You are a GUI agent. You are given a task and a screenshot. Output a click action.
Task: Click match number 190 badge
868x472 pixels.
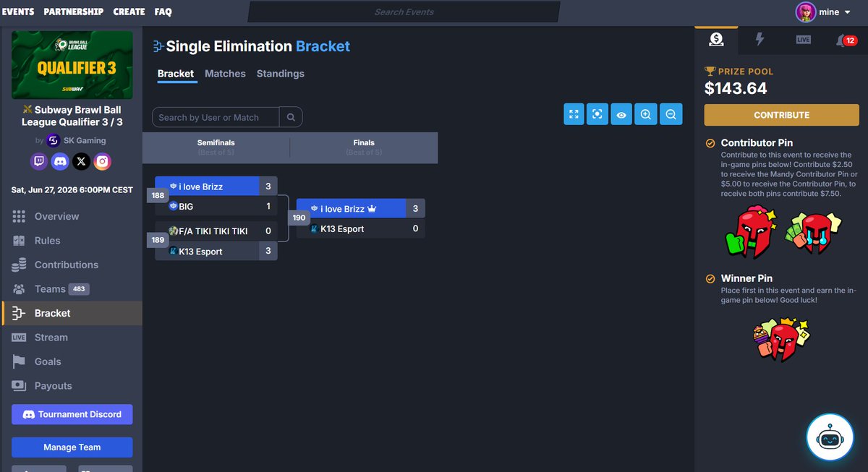coord(299,217)
